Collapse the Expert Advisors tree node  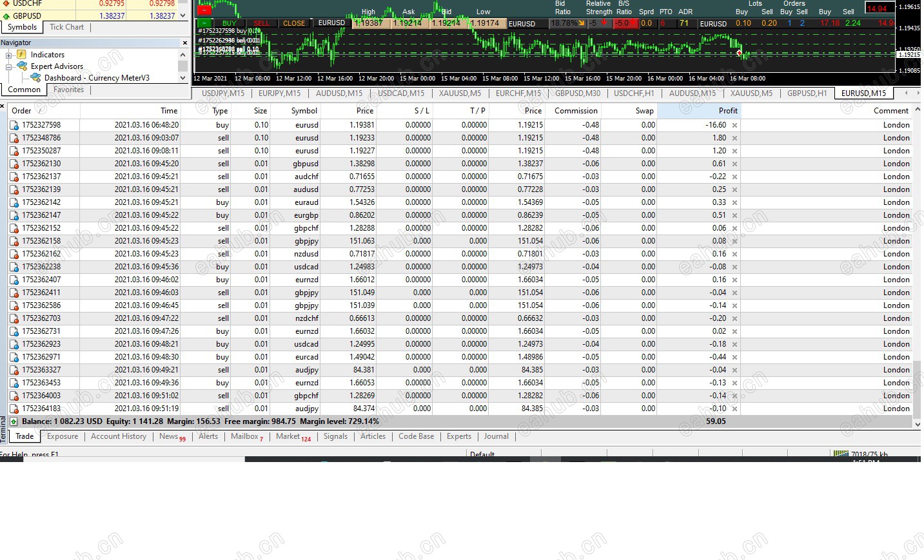9,66
